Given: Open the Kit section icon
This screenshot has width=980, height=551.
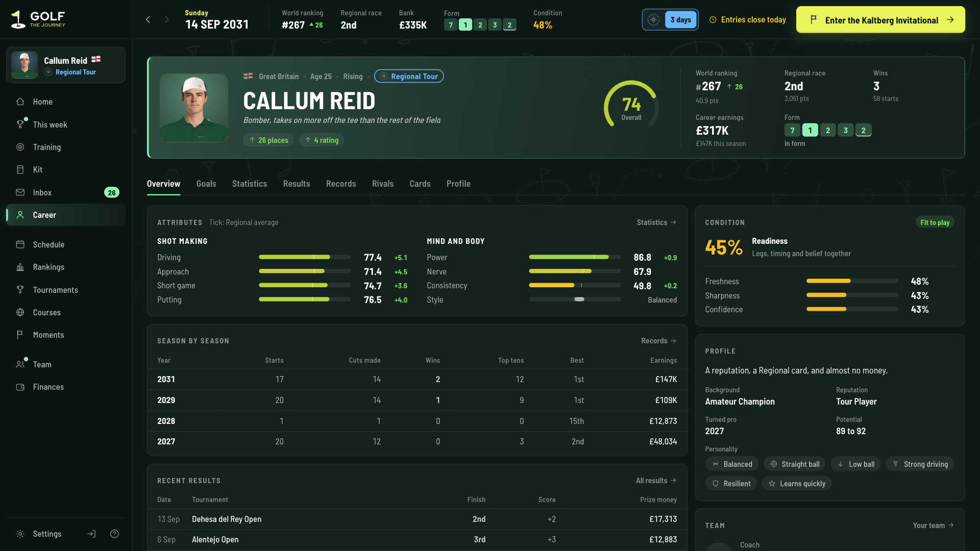Looking at the screenshot, I should pyautogui.click(x=20, y=169).
